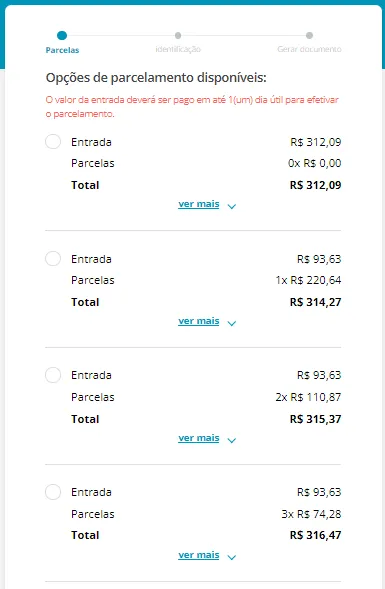Go to the Identificação step label

(x=178, y=49)
